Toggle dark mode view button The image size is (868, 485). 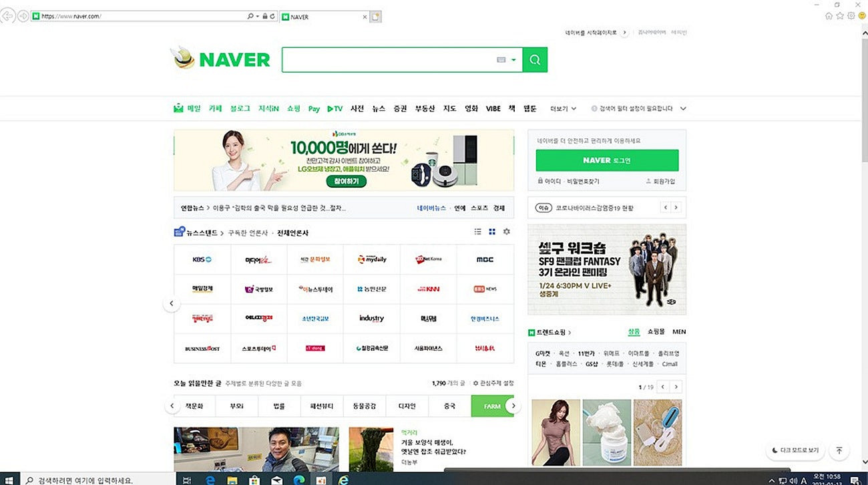pos(795,451)
